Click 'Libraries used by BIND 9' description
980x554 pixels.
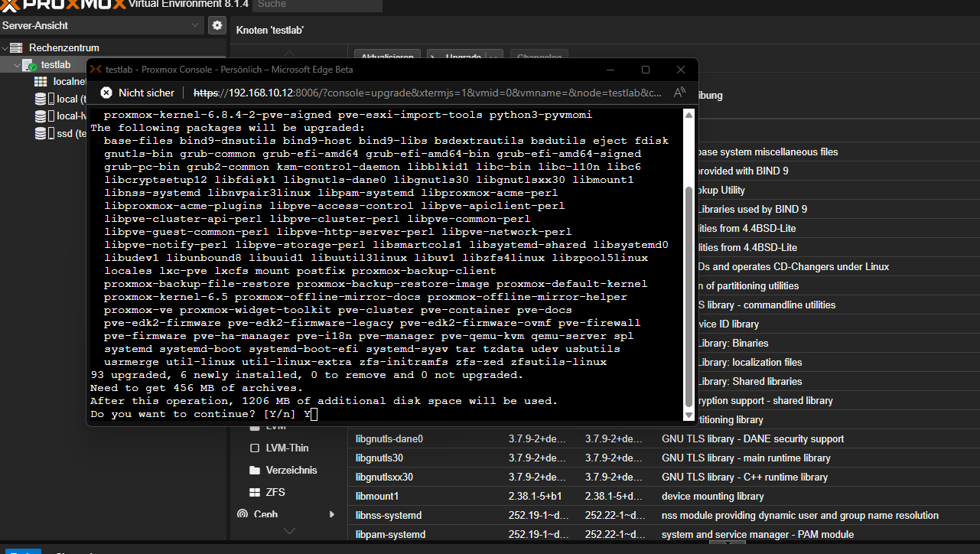[x=752, y=209]
